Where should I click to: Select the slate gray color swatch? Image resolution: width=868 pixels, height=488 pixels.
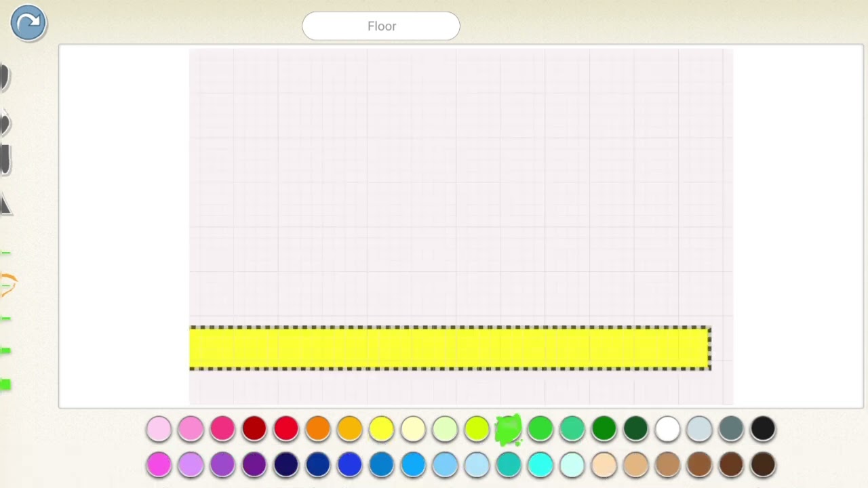[731, 429]
